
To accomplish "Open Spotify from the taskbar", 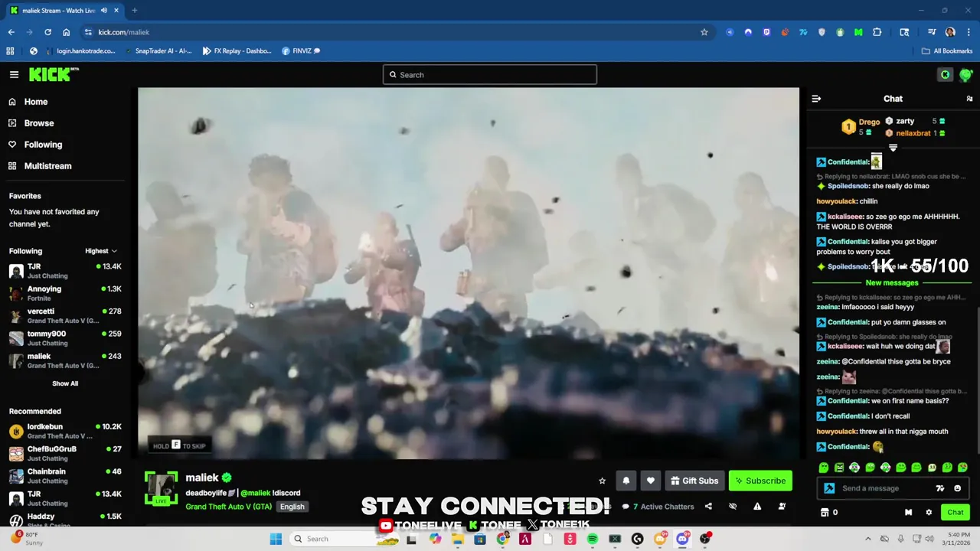I will click(x=593, y=539).
